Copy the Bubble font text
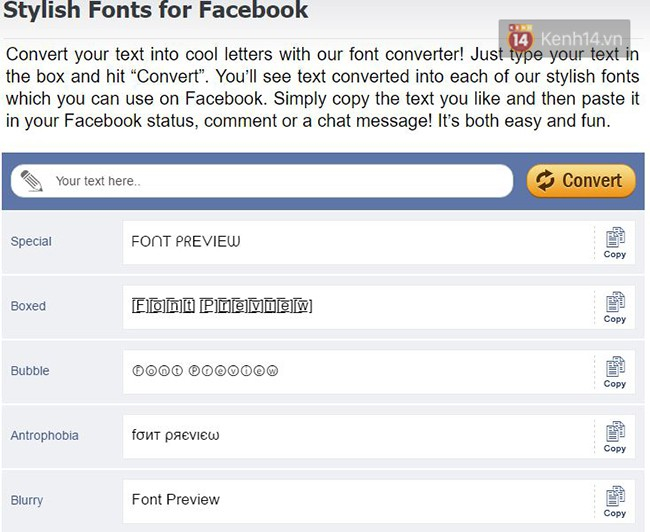Image resolution: width=650 pixels, height=532 pixels. 614,371
